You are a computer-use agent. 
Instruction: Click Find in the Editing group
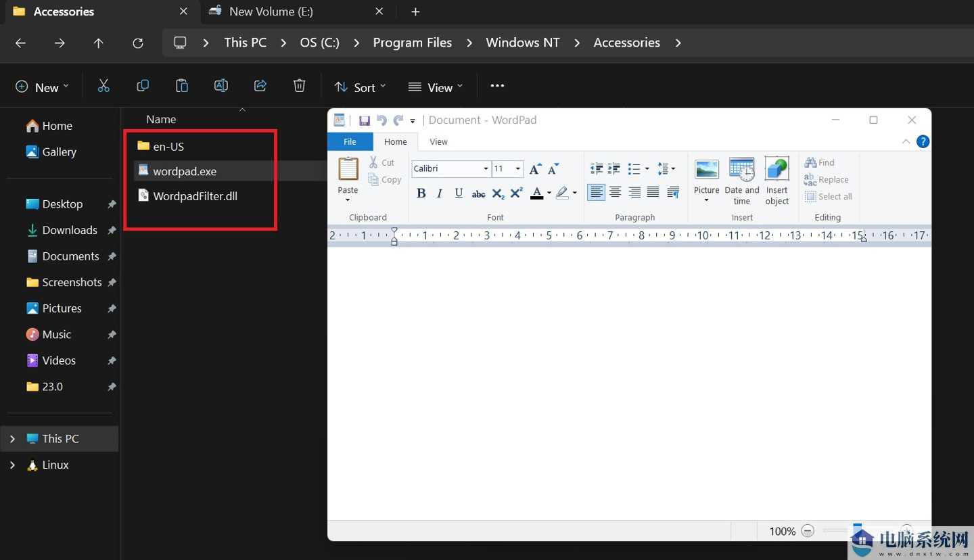point(820,162)
